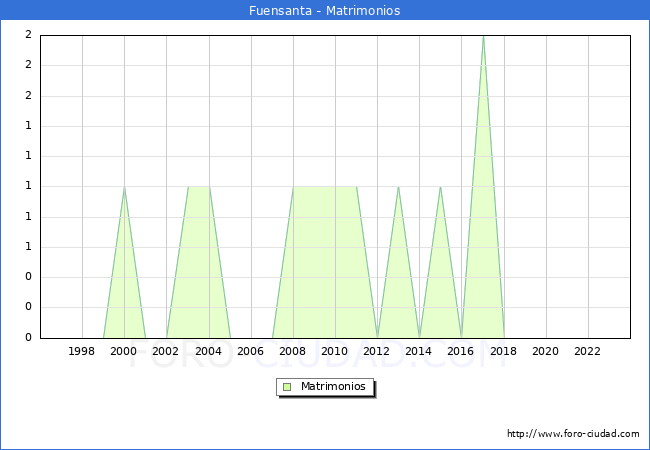The width and height of the screenshot is (650, 450).
Task: Click the 2016 year label
Action: (x=461, y=351)
